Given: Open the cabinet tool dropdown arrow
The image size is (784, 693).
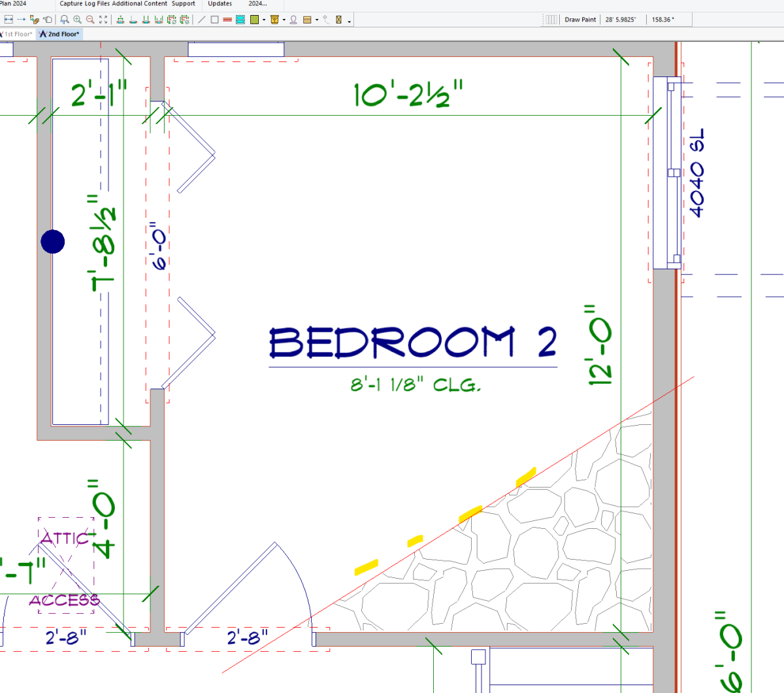Looking at the screenshot, I should pos(284,20).
